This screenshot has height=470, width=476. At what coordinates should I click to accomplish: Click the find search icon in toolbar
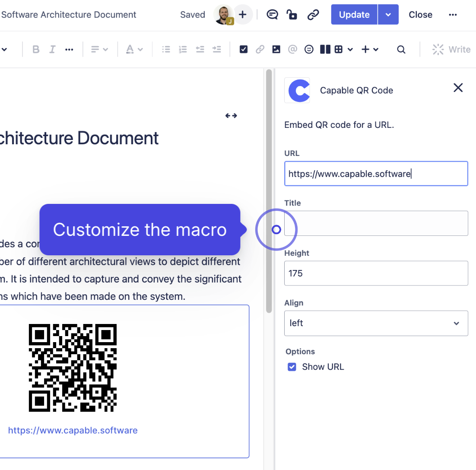(x=401, y=50)
